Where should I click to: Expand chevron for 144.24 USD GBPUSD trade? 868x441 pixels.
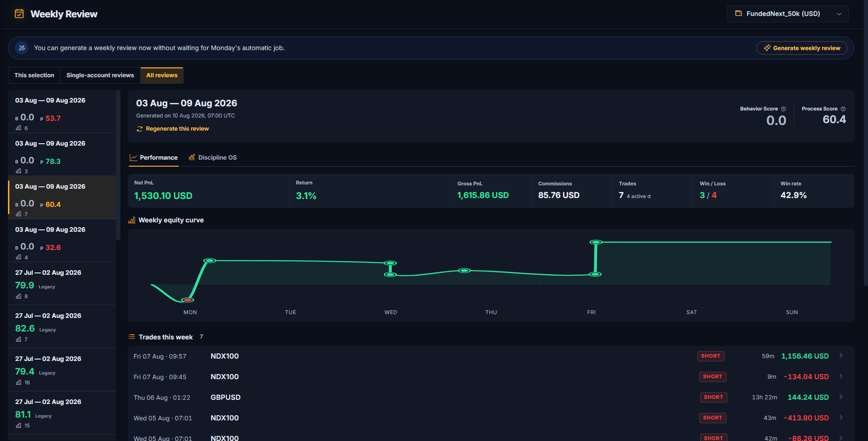(x=841, y=397)
